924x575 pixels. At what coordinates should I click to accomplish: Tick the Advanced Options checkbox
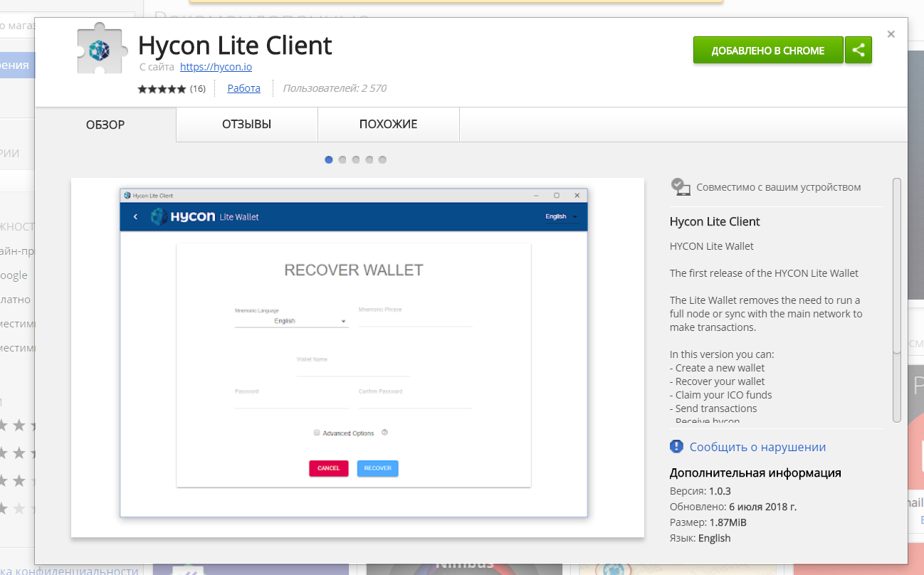point(317,433)
